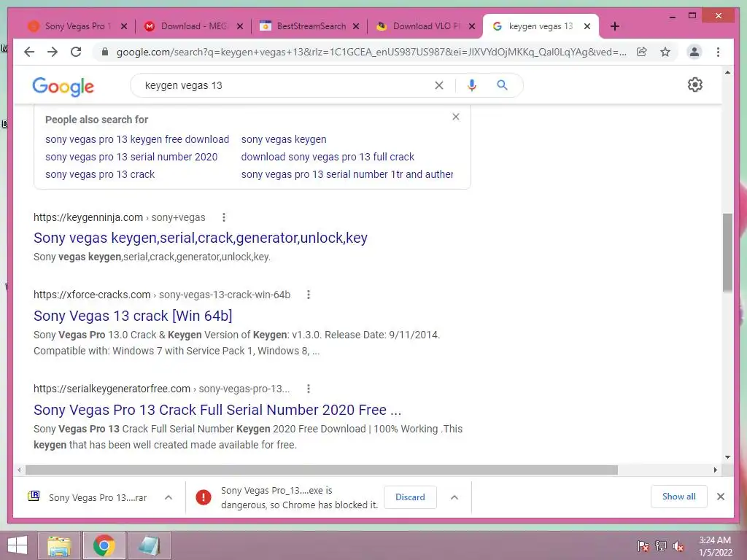Open 'Sony vegas keygen,serial,crack,generator,unlock,key' result
The height and width of the screenshot is (560, 747).
click(x=201, y=238)
